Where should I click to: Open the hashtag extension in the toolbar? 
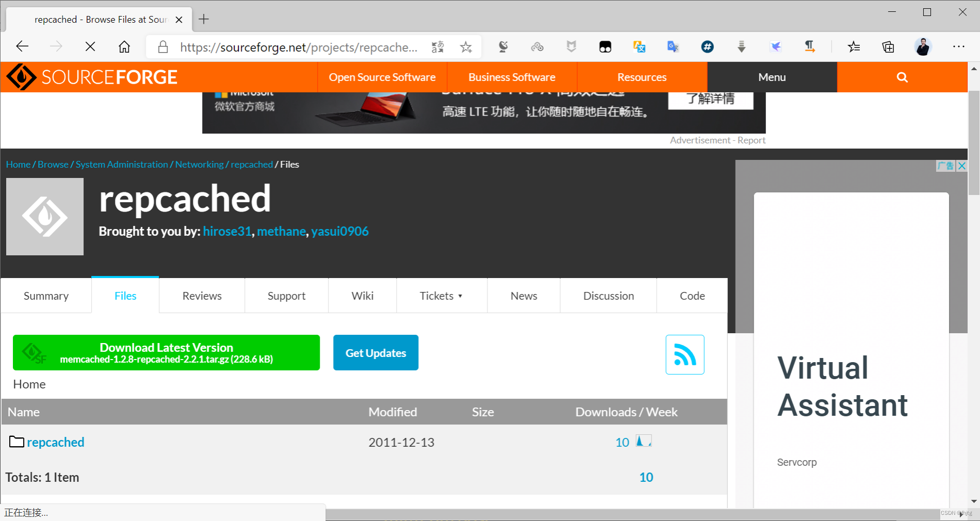[707, 47]
